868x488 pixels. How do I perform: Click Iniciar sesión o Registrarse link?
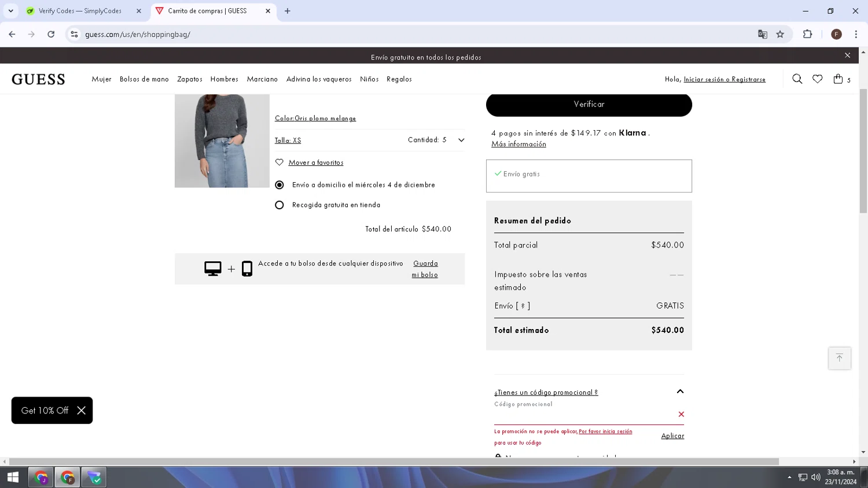click(x=724, y=79)
